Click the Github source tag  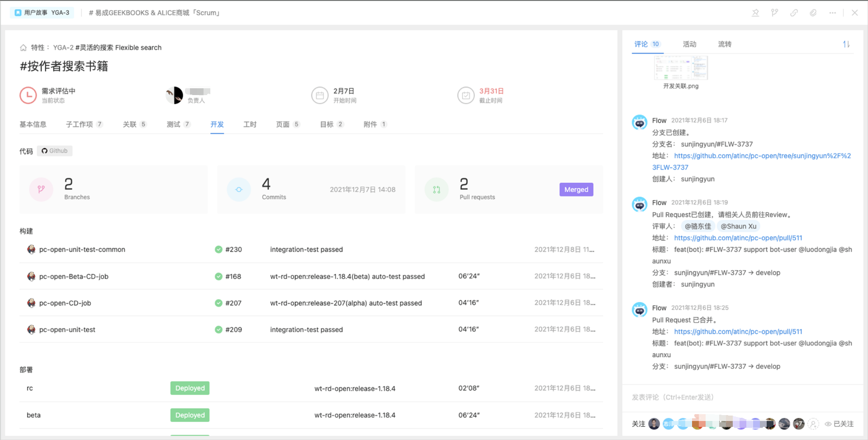[x=55, y=151]
